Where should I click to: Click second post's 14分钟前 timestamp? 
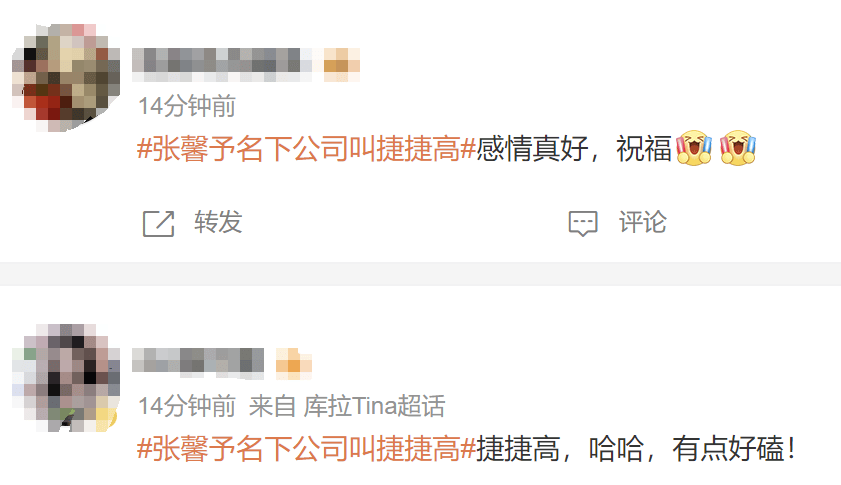pos(187,406)
